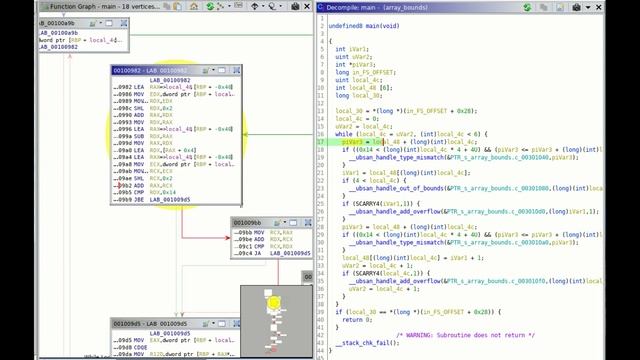Click the paste icon in Function Graph toolbar
Image resolution: width=640 pixels, height=360 pixels.
(x=178, y=7)
